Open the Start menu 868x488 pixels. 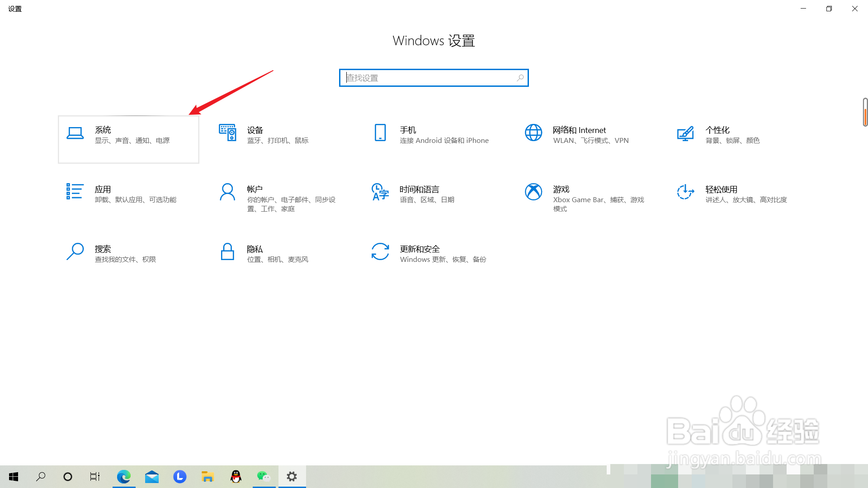[13, 476]
